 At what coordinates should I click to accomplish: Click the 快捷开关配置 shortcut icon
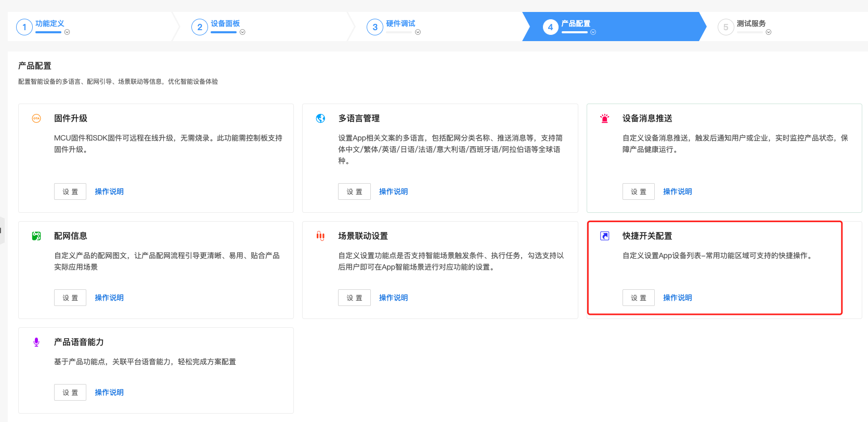(x=604, y=236)
